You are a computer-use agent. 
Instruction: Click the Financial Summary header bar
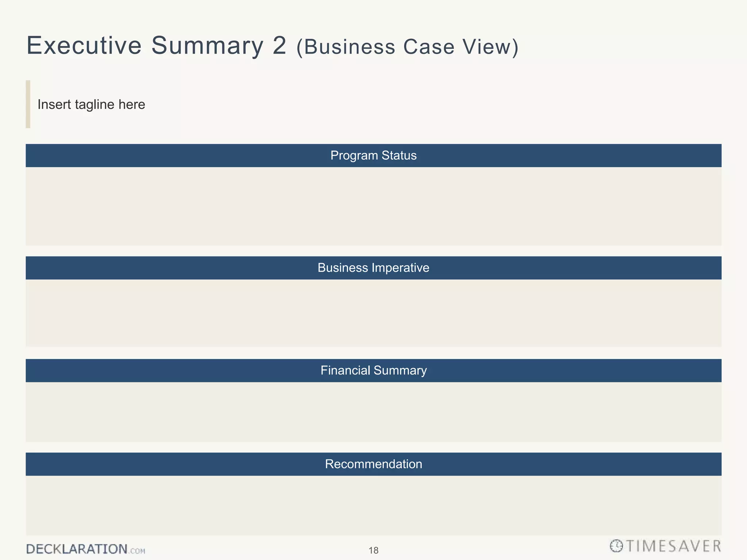pyautogui.click(x=373, y=370)
